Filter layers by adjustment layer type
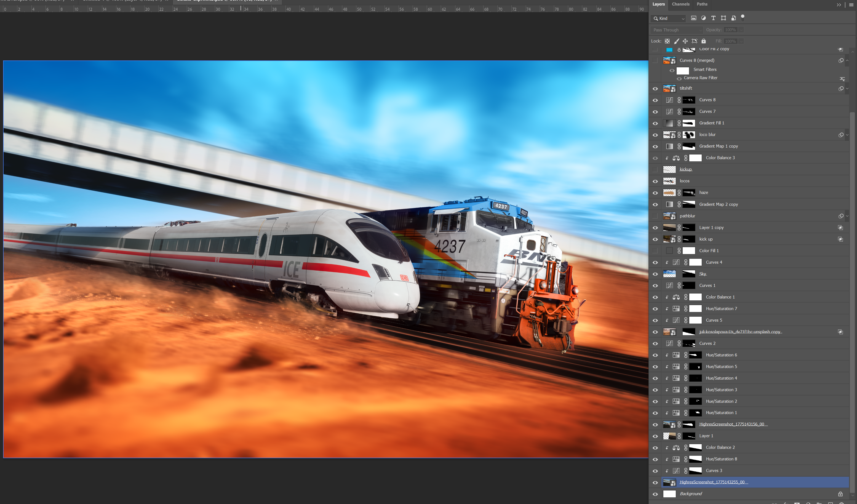The width and height of the screenshot is (857, 504). (x=703, y=18)
